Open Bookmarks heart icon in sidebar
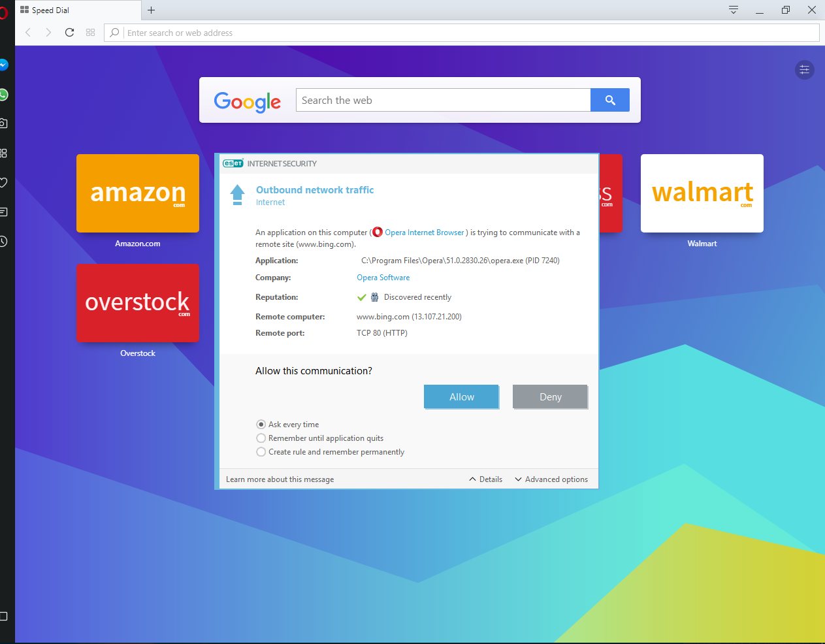Screen dimensions: 825x644 click(x=3, y=182)
